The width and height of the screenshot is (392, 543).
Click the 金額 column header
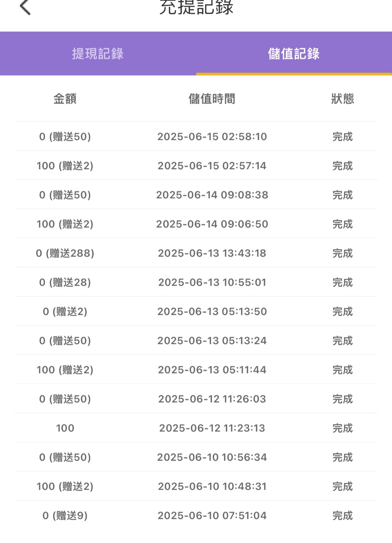[65, 99]
